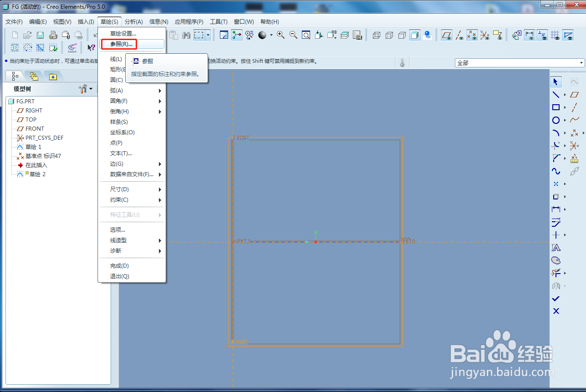Select the modify dimensions tool

(556, 222)
